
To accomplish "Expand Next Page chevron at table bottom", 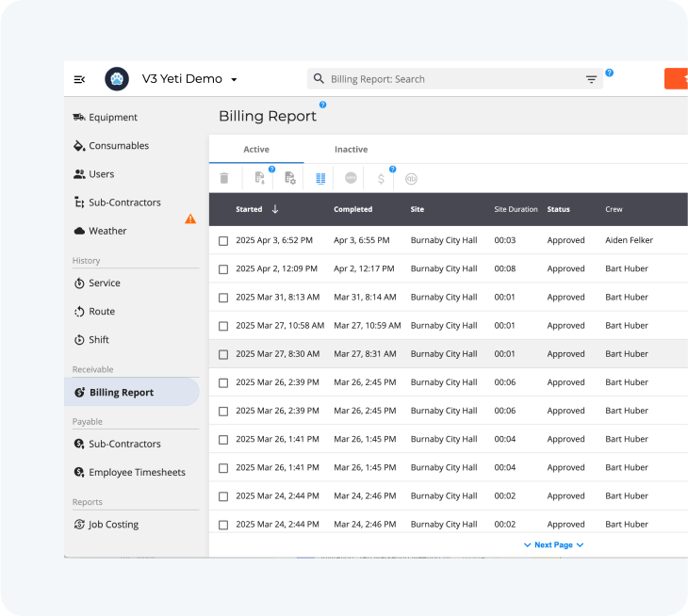I will pos(580,545).
